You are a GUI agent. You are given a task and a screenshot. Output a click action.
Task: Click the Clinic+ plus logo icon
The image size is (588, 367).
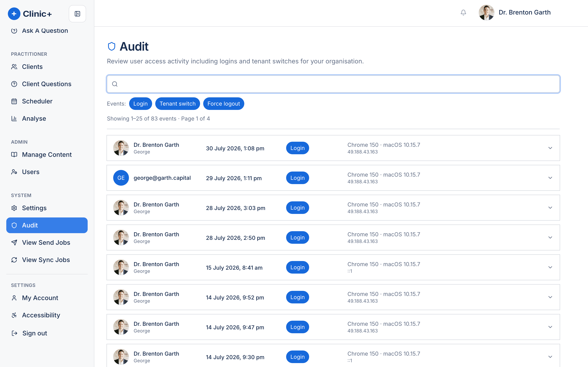pyautogui.click(x=14, y=14)
